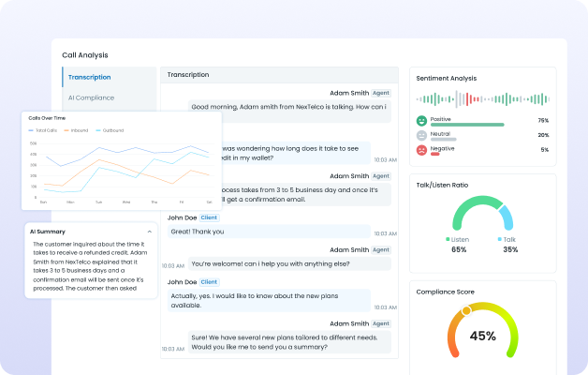Switch to the Transcription tab
Screen dimensions: 588x375
coord(89,77)
